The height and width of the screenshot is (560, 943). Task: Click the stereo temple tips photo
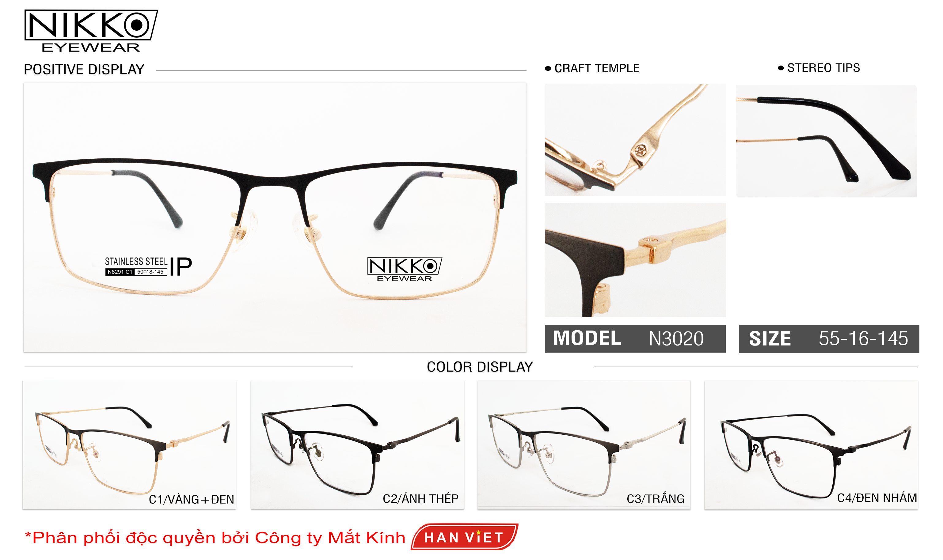[x=826, y=140]
